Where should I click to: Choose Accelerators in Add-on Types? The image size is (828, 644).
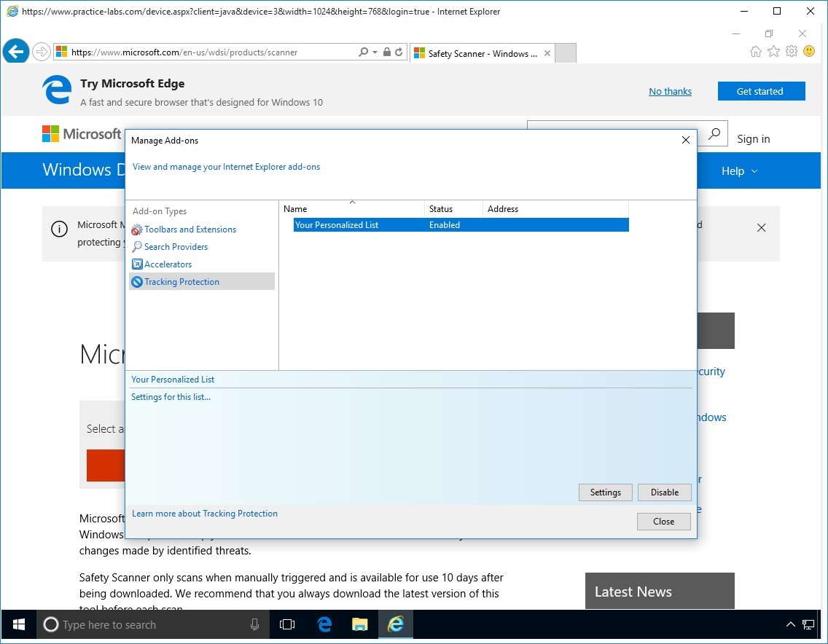tap(168, 264)
